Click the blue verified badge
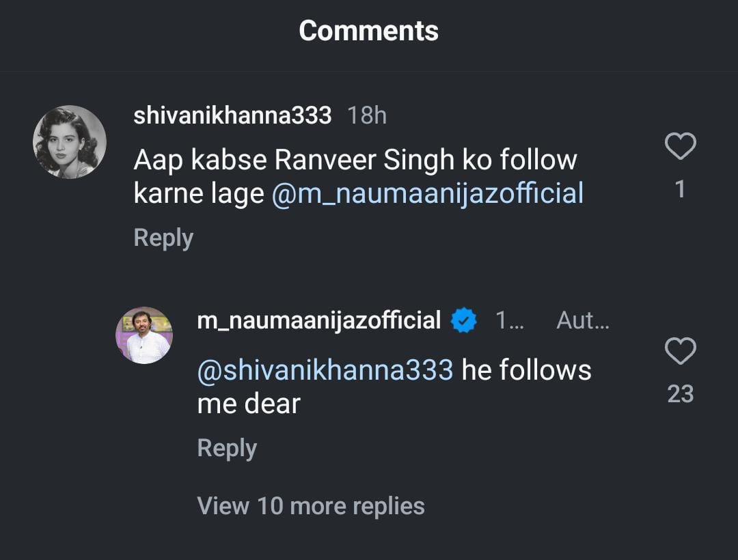The image size is (738, 560). (x=464, y=320)
